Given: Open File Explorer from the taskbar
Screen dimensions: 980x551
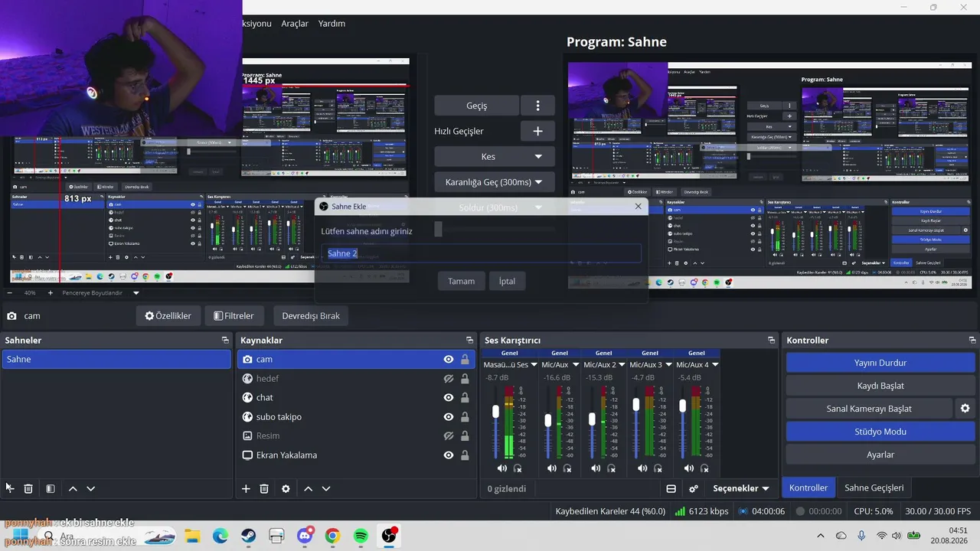Looking at the screenshot, I should point(192,536).
